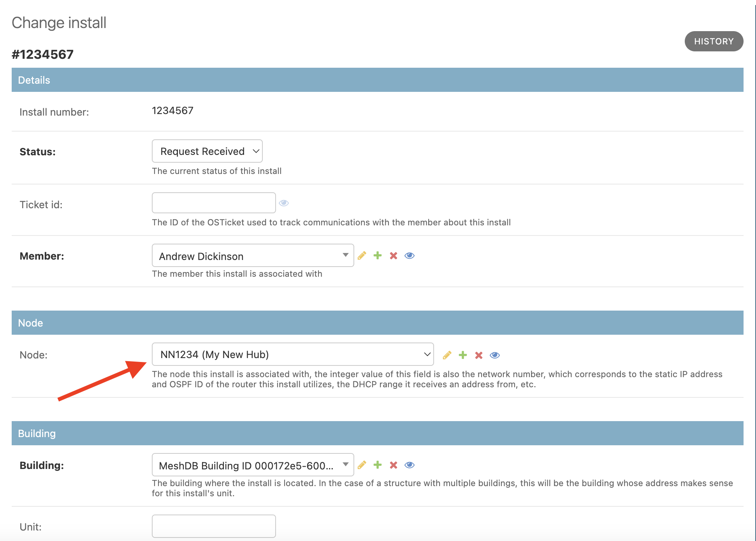Open the HISTORY button
Image resolution: width=756 pixels, height=541 pixels.
(x=714, y=41)
